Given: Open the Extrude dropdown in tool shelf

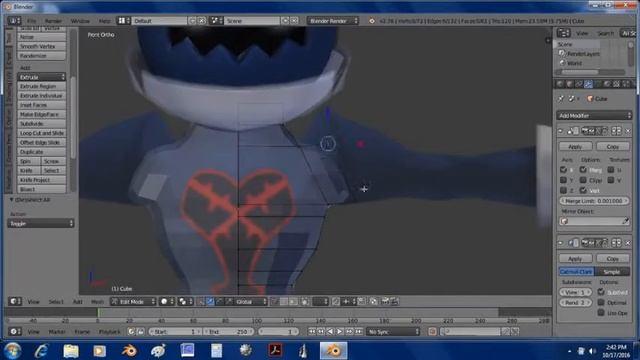Looking at the screenshot, I should coord(41,77).
